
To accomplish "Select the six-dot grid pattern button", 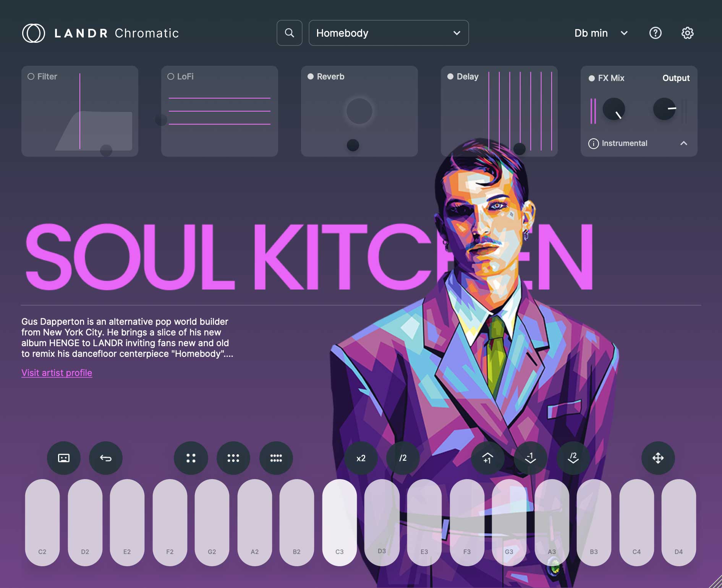I will pyautogui.click(x=233, y=458).
